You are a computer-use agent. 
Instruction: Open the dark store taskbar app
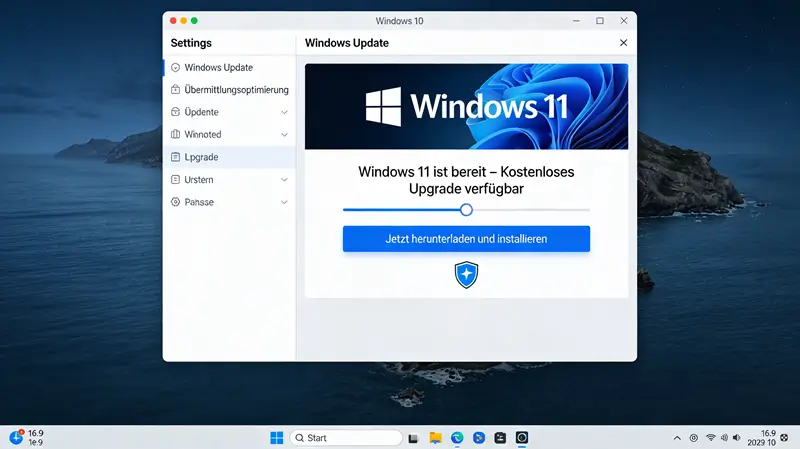coord(500,438)
